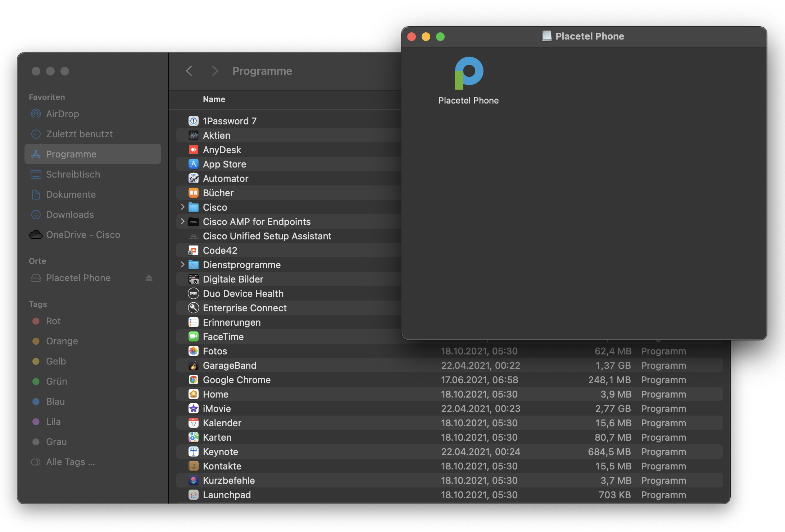Filter by the Rot tag
This screenshot has height=532, width=785.
click(93, 321)
